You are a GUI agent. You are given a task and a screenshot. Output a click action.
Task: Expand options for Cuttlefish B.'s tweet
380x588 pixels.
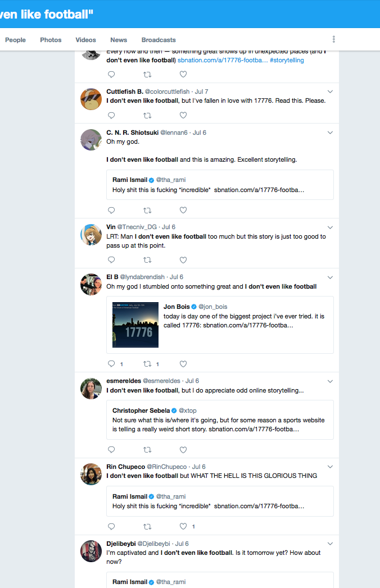tap(330, 92)
